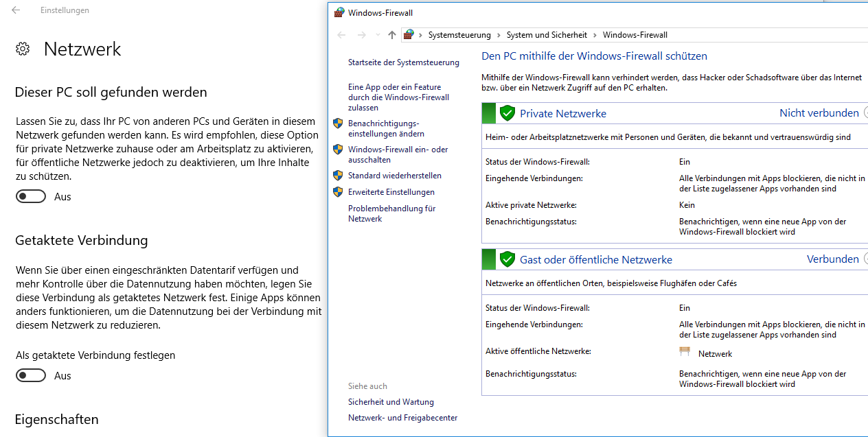This screenshot has height=437, width=868.
Task: Go up one level in Firewall window
Action: (392, 35)
